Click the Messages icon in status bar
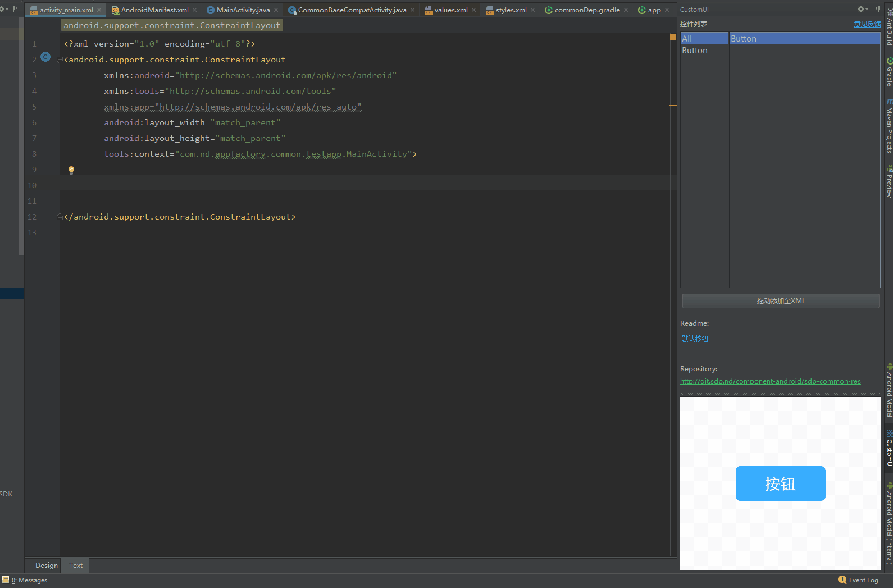893x588 pixels. click(6, 580)
